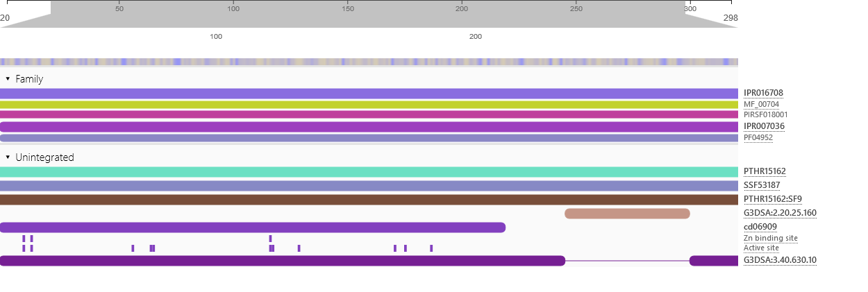Click the brown PTHR15162:SF9 match bar
Image resolution: width=868 pixels, height=292 pixels.
point(368,200)
